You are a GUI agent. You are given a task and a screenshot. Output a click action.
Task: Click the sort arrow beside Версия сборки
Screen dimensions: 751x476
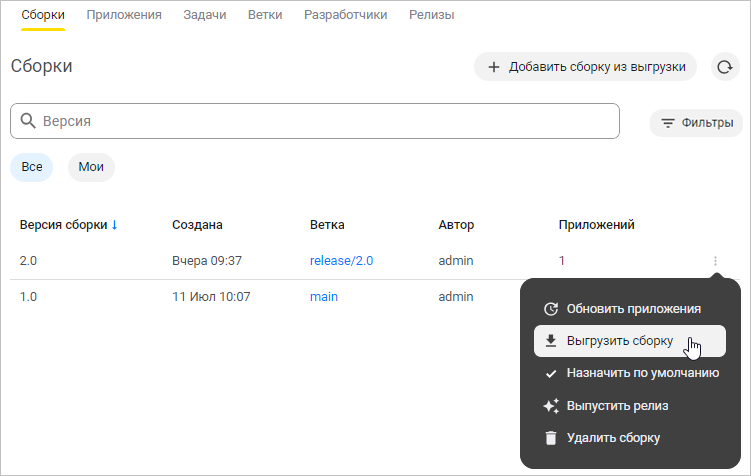114,225
